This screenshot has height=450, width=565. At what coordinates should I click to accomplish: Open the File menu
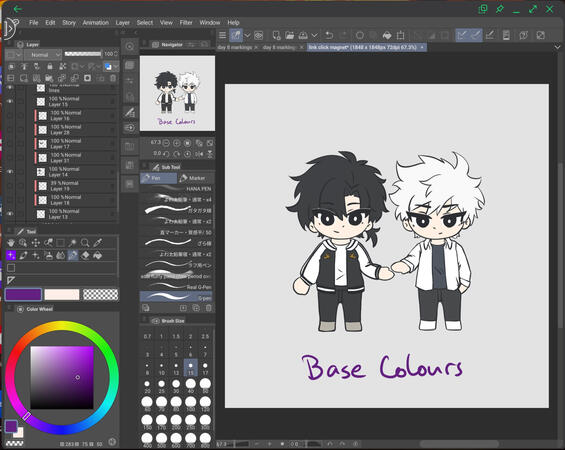[x=34, y=22]
